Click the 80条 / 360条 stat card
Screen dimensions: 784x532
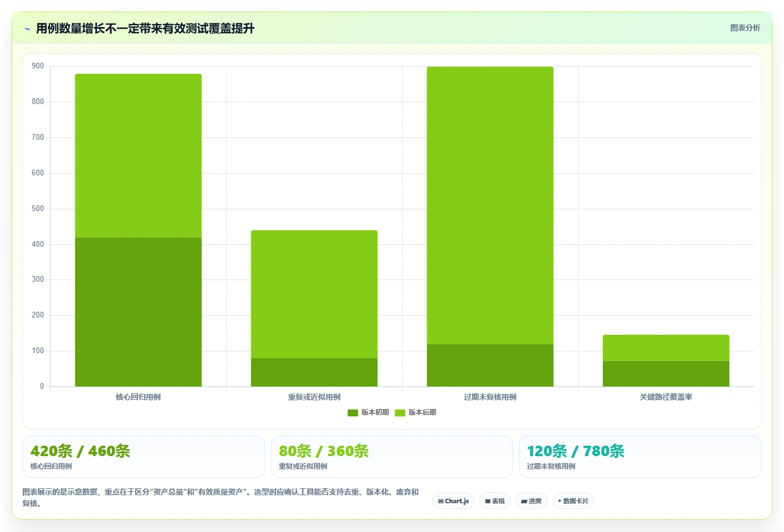[x=392, y=457]
